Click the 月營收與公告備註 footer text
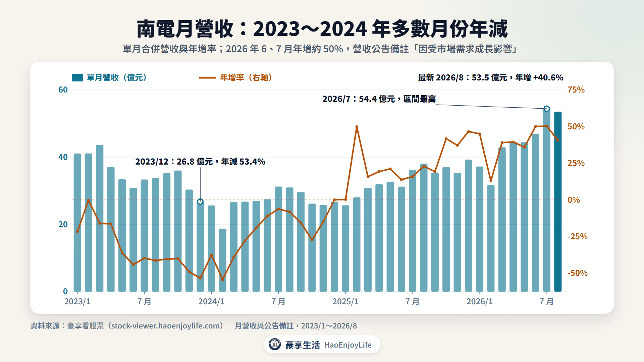Viewport: 644px width, 362px height. [296, 326]
